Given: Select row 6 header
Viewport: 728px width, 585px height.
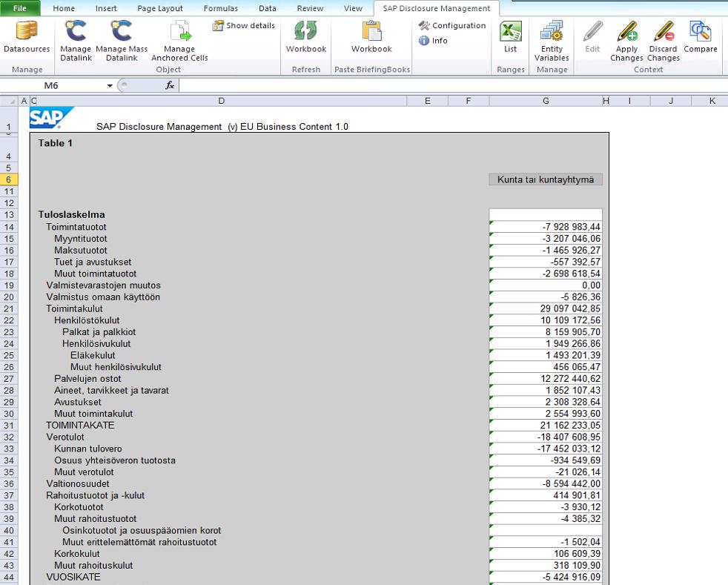Looking at the screenshot, I should point(9,179).
